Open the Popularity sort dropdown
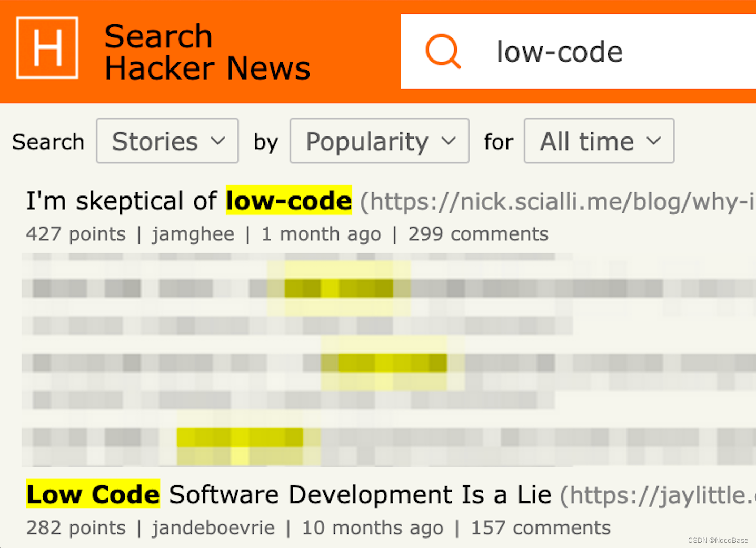The image size is (756, 548). (379, 141)
